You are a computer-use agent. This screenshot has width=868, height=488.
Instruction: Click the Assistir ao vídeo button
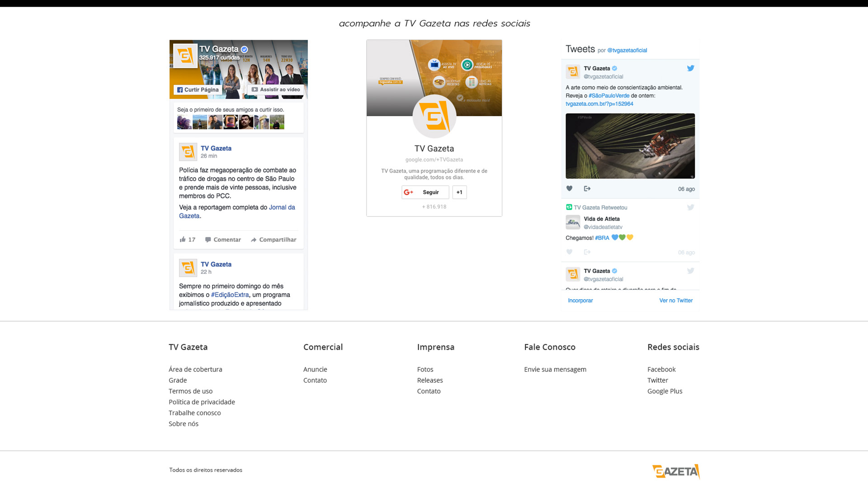pyautogui.click(x=275, y=89)
